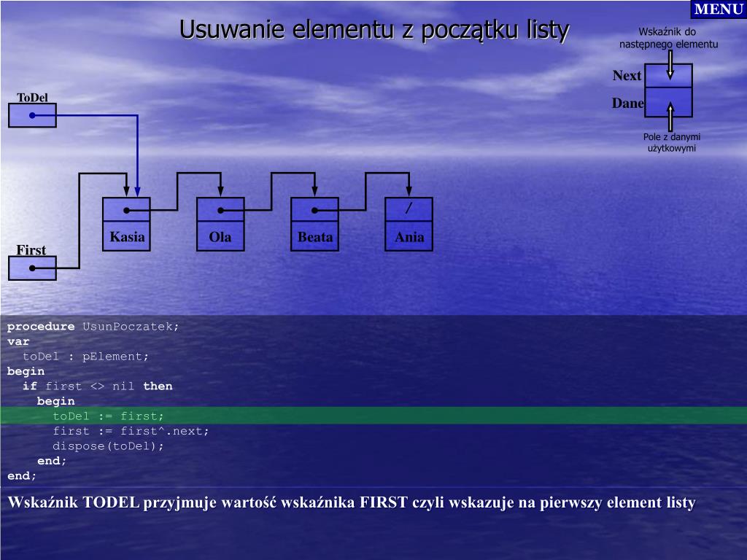The width and height of the screenshot is (747, 560).
Task: Click the "ToDel" label
Action: 32,98
